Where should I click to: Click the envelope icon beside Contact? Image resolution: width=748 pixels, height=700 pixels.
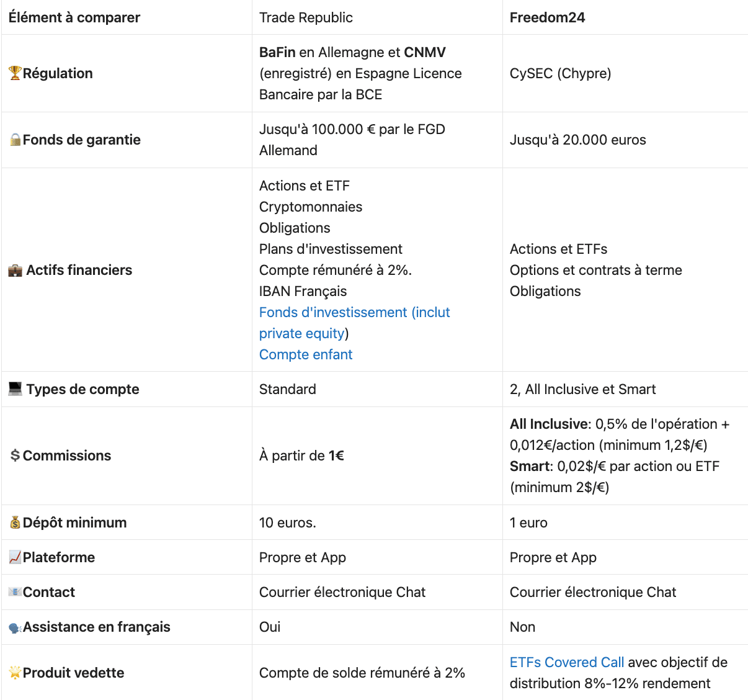point(15,592)
